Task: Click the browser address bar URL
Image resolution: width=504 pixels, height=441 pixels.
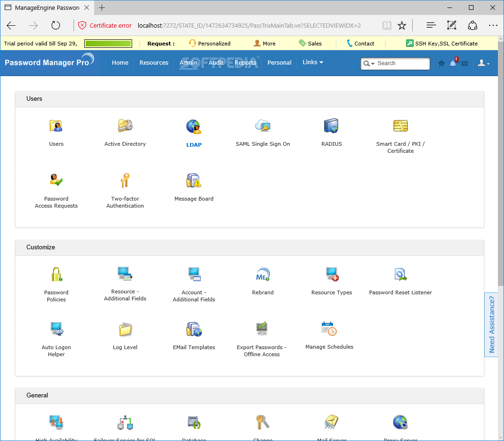Action: (249, 25)
